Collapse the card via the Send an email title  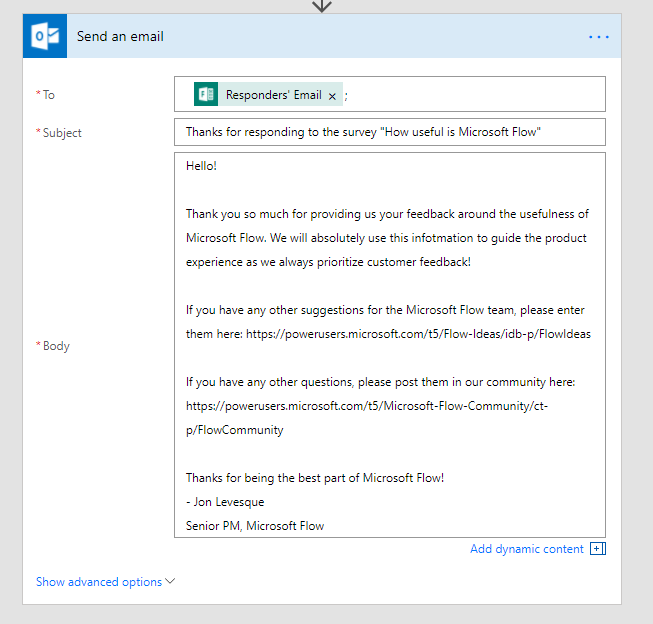point(120,37)
